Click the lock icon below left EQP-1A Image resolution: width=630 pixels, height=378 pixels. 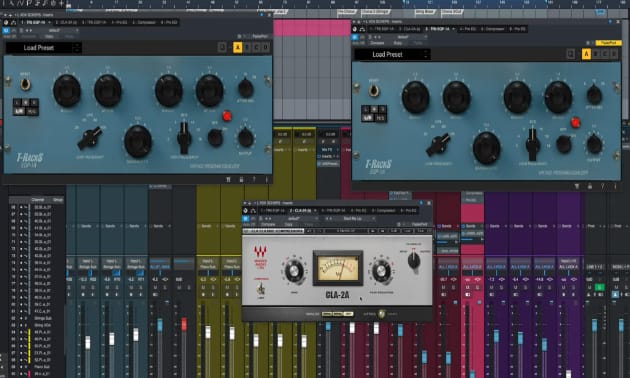(x=241, y=180)
